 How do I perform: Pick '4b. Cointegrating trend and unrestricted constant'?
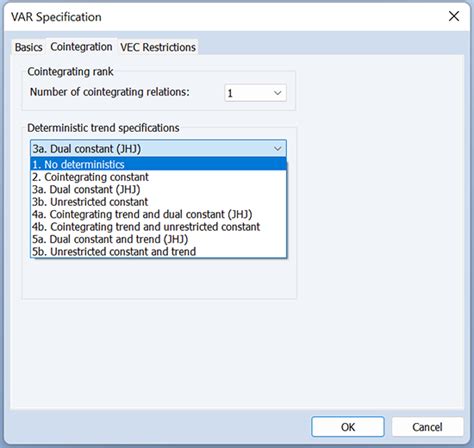[158, 227]
